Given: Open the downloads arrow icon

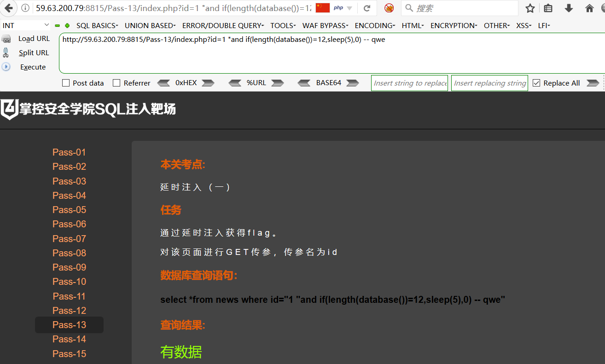Looking at the screenshot, I should point(569,8).
